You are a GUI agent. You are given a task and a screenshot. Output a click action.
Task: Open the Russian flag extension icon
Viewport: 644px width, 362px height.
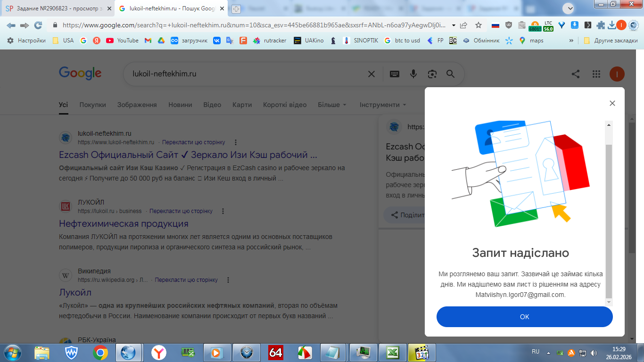tap(495, 25)
